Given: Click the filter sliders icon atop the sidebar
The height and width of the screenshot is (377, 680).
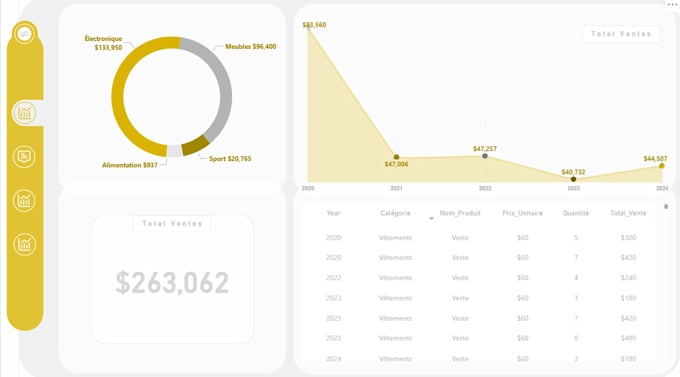Looking at the screenshot, I should 24,33.
